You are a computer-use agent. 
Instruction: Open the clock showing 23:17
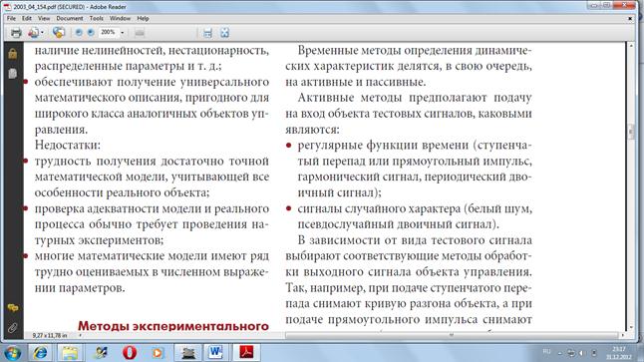[x=618, y=353]
